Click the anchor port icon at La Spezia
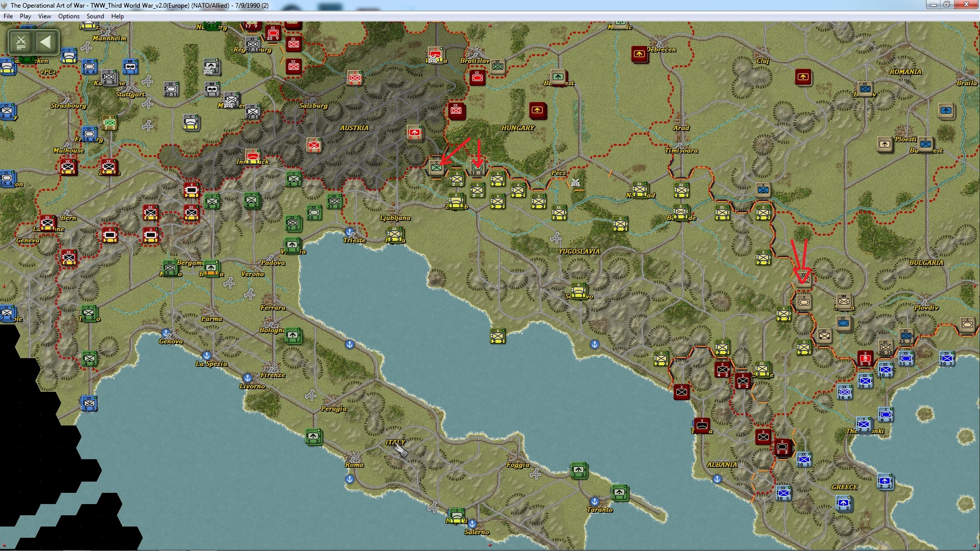 [207, 356]
